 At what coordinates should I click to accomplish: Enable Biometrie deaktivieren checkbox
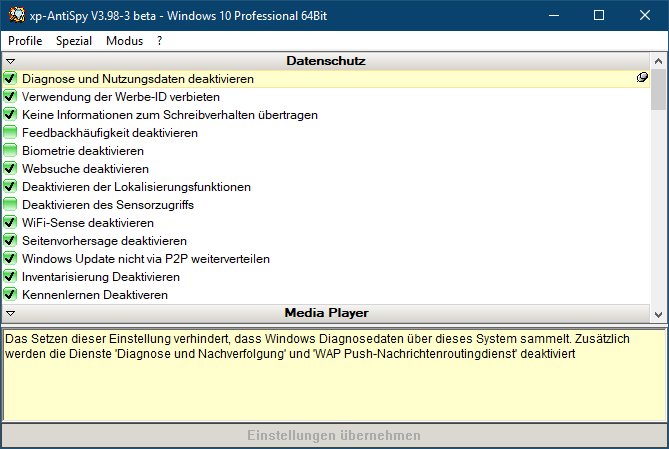coord(10,150)
